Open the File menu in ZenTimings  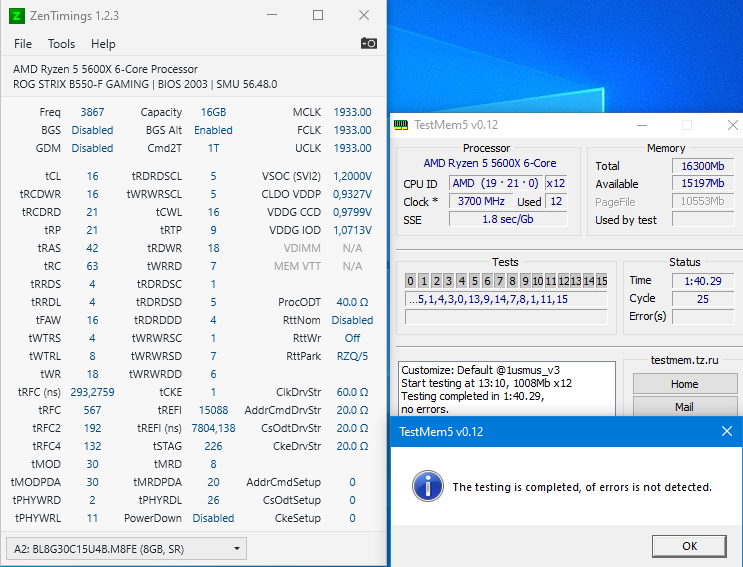[x=23, y=44]
